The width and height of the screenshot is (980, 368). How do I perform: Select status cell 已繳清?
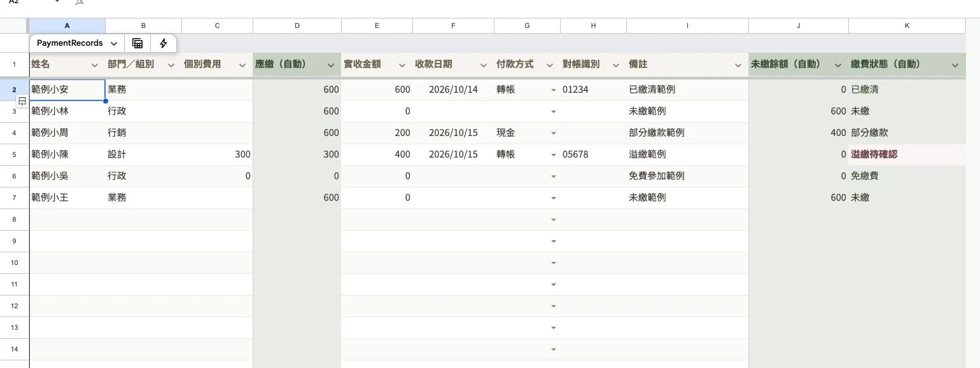(x=907, y=90)
